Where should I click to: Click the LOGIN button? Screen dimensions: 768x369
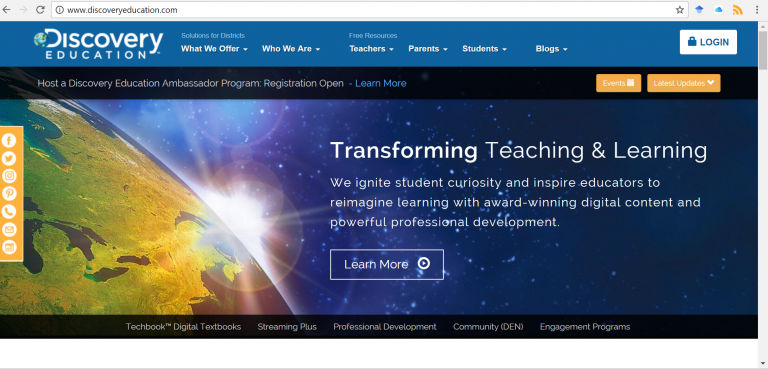pyautogui.click(x=708, y=42)
